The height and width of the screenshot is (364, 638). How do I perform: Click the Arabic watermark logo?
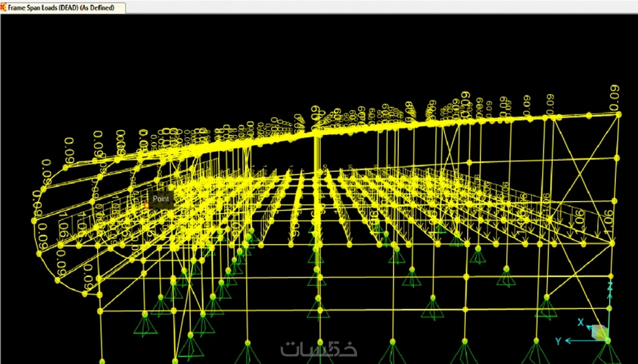319,349
